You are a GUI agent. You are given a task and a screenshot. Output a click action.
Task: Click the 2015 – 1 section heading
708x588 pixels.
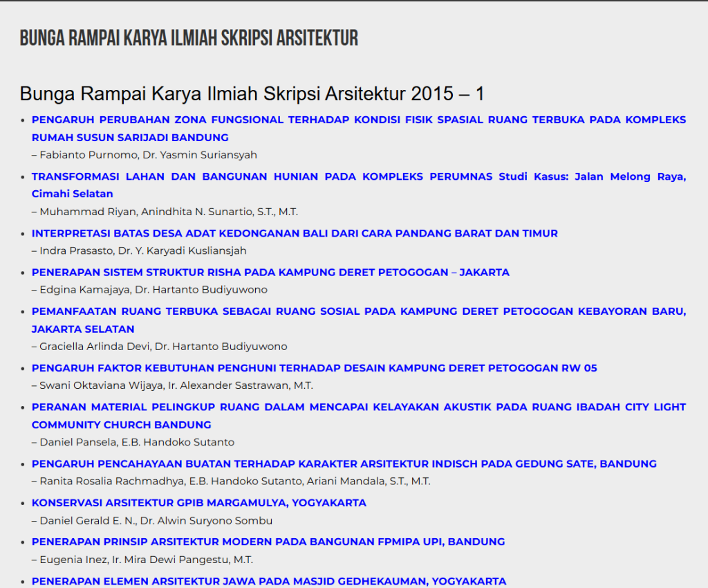(252, 93)
